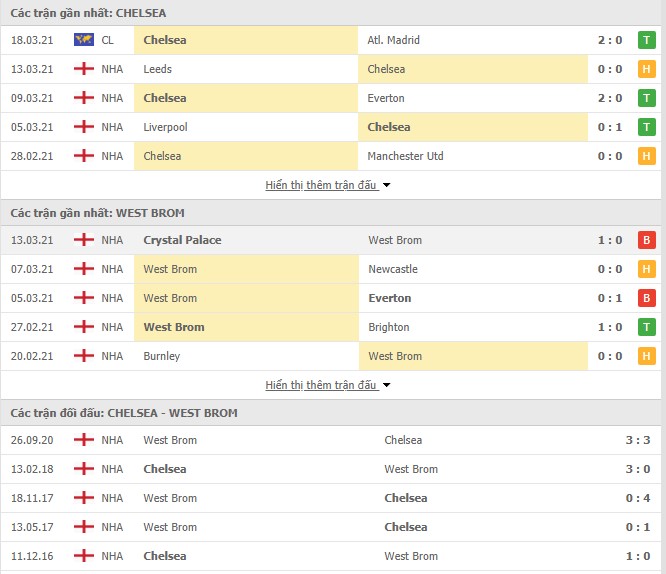The width and height of the screenshot is (666, 574).
Task: Open Chelsea vs Everton 2:0 match
Action: [x=331, y=98]
